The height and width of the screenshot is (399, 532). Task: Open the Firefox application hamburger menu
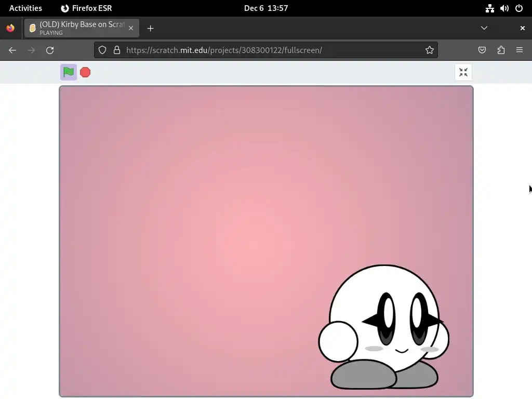[x=520, y=50]
